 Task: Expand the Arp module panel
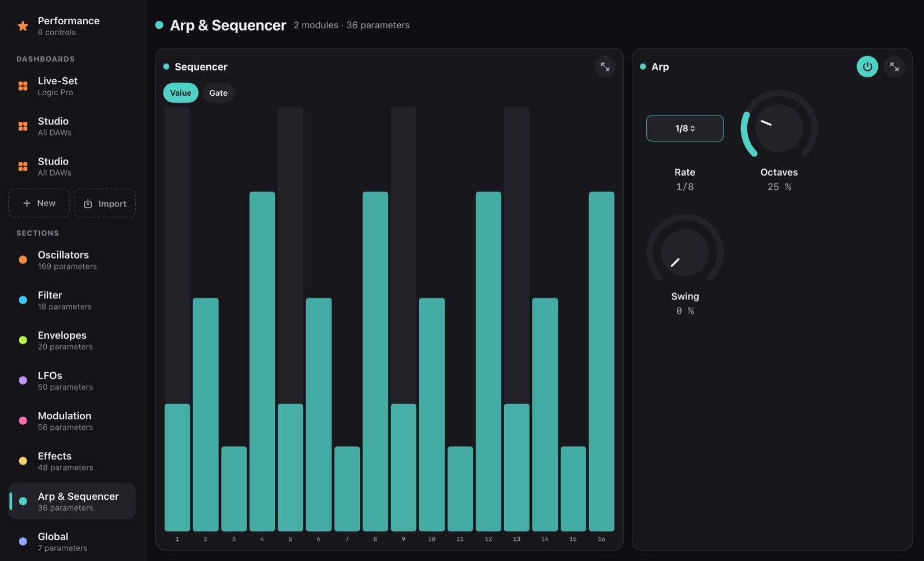pyautogui.click(x=894, y=67)
